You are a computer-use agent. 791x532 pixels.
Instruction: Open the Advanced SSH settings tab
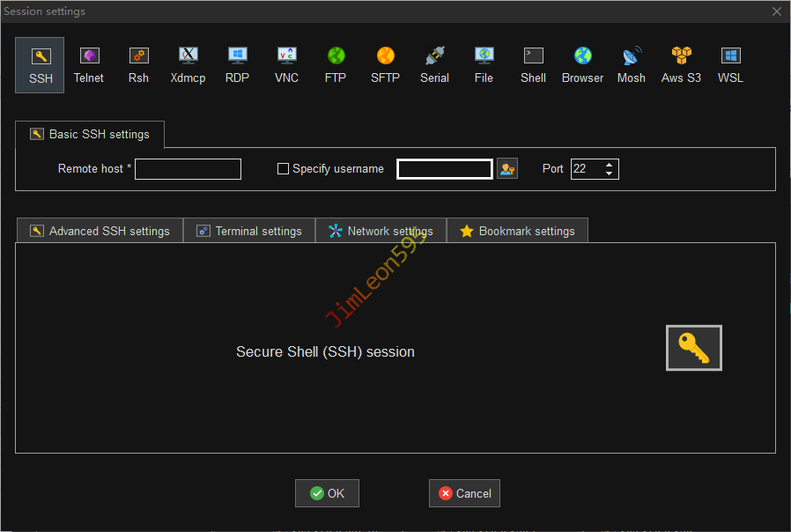[x=100, y=231]
